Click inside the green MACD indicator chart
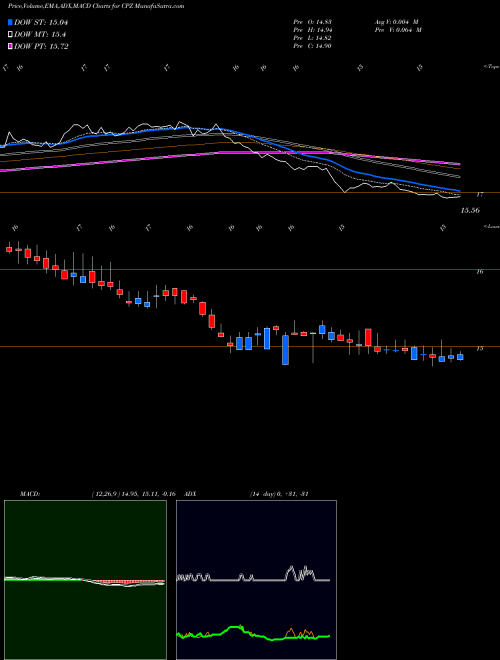Viewport: 500px width, 660px height. 85,580
